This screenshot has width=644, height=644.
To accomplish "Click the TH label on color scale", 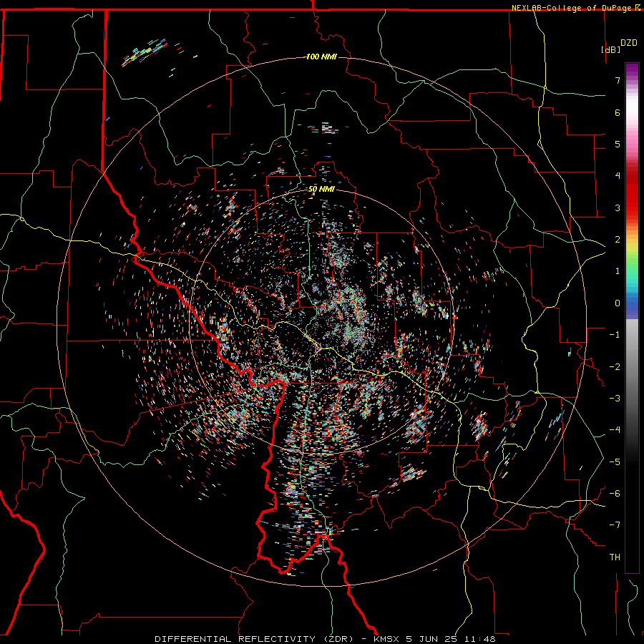I will click(x=615, y=557).
